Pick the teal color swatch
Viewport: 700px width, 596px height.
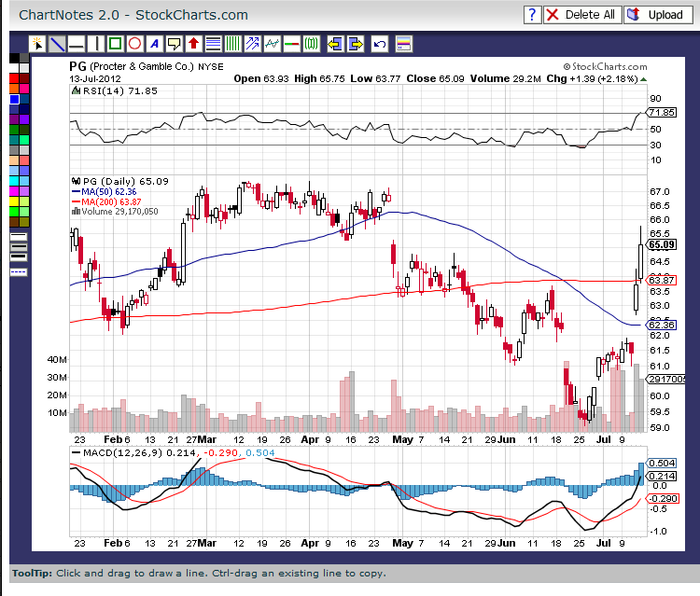tap(14, 140)
